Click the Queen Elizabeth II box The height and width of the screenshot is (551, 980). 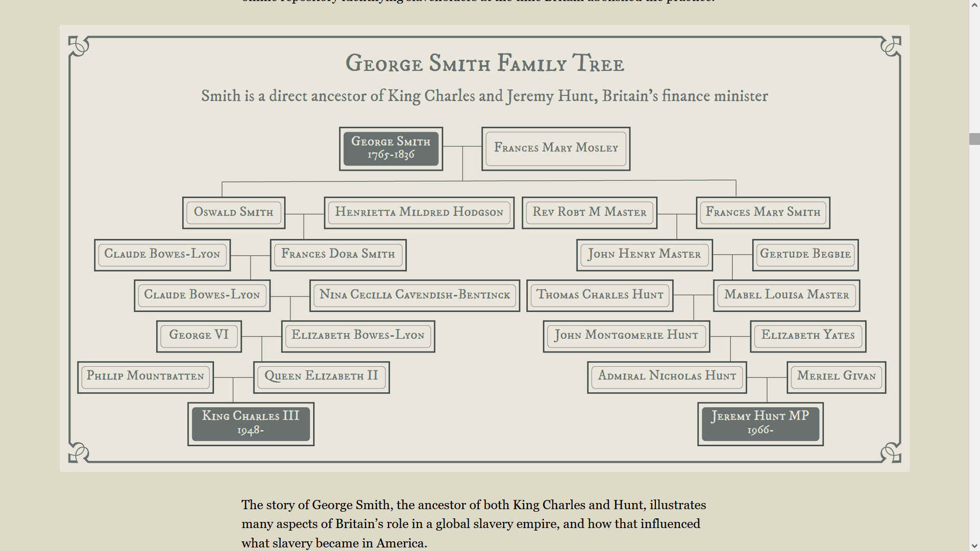click(322, 377)
